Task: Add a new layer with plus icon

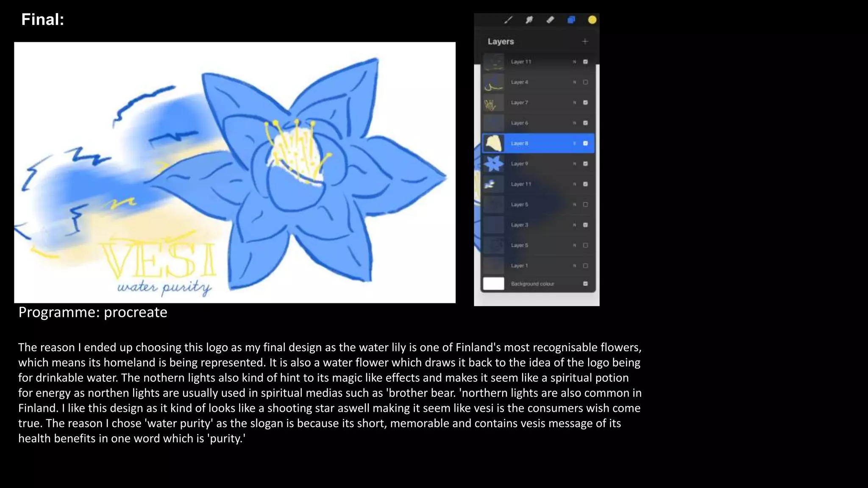Action: (x=585, y=41)
